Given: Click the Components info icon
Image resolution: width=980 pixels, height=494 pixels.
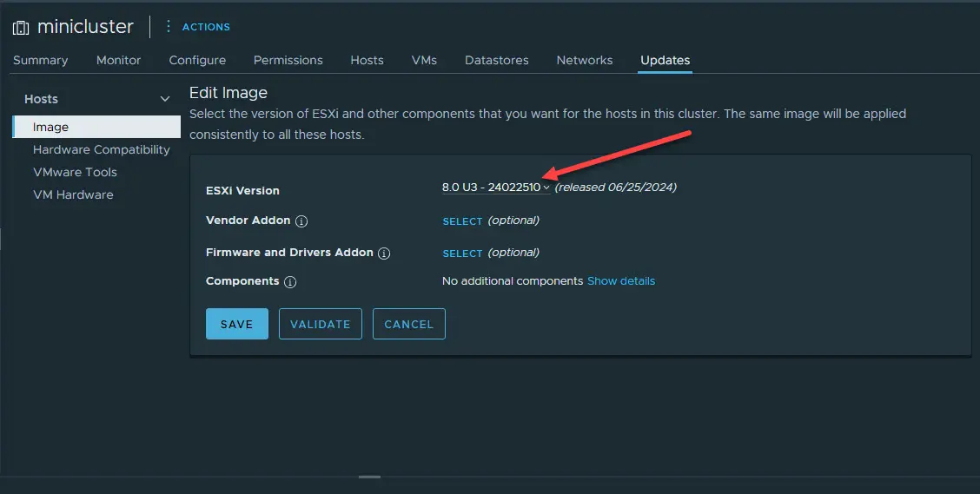Looking at the screenshot, I should 290,281.
